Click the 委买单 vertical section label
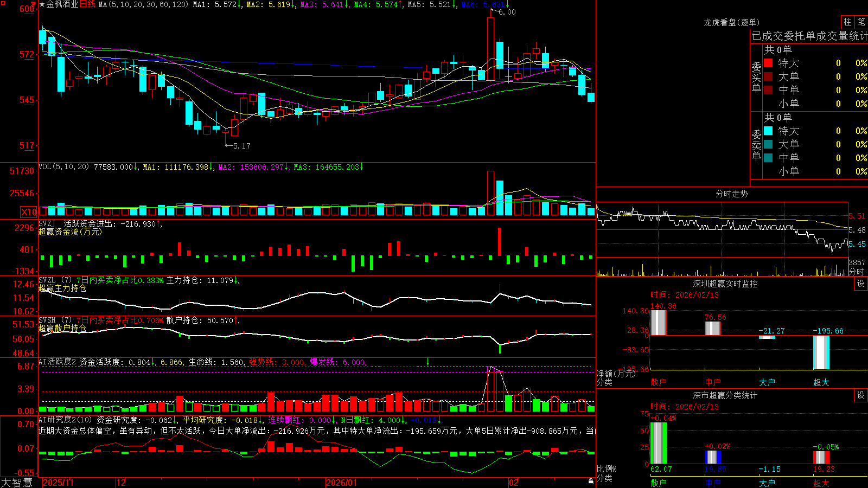Screen dimensions: 868x488 click(756, 77)
